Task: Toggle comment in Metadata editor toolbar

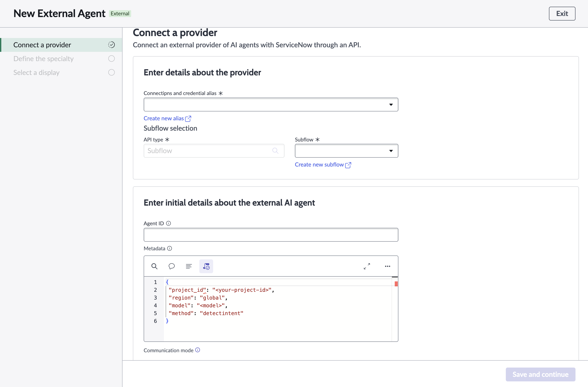Action: 172,266
